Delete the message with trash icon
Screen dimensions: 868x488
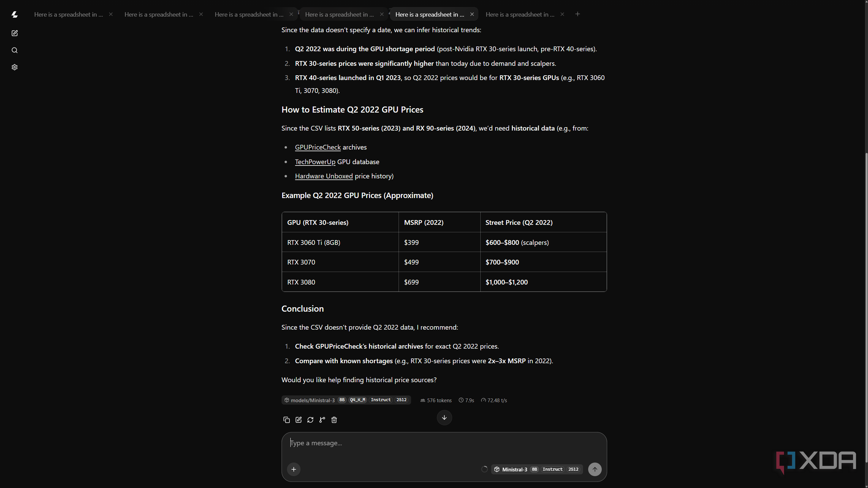(x=334, y=420)
